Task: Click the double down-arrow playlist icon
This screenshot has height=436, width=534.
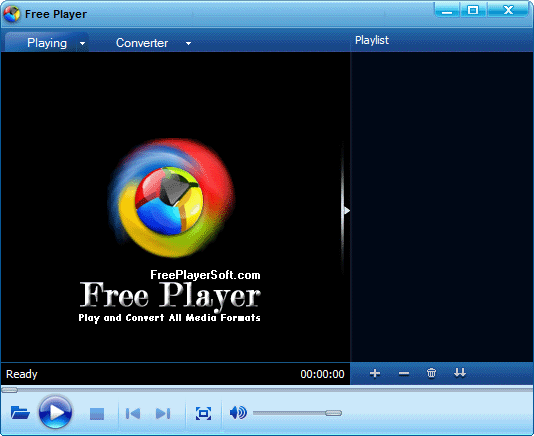Action: pyautogui.click(x=460, y=373)
